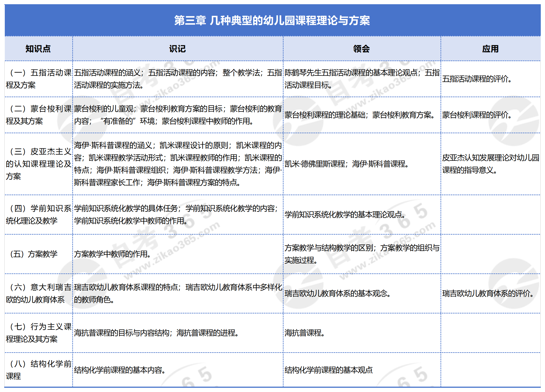Select the 蒙台梭利课程的评价 cell
Image resolution: width=545 pixels, height=392 pixels.
click(x=477, y=115)
